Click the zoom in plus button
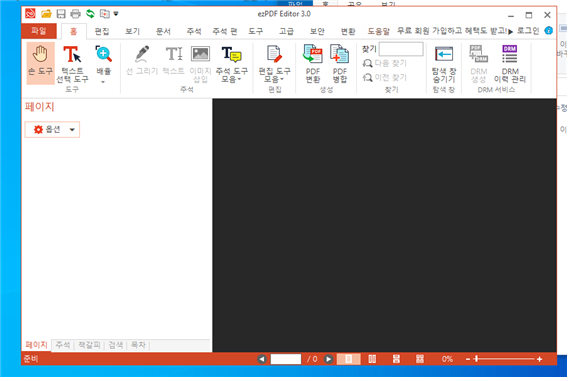The width and height of the screenshot is (569, 381). (x=540, y=359)
